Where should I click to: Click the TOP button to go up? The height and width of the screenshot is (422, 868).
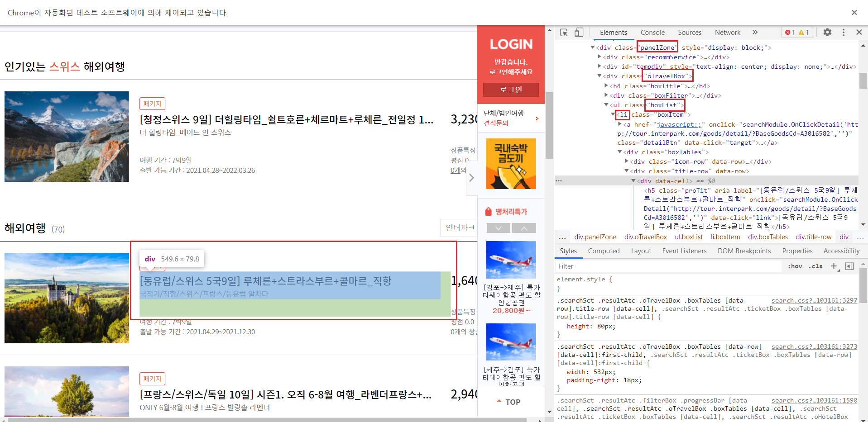[x=509, y=402]
